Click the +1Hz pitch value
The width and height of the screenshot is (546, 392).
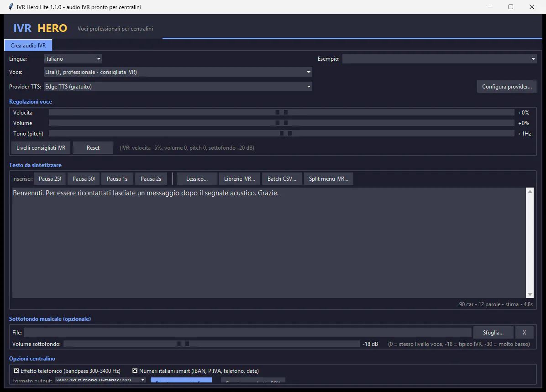pyautogui.click(x=525, y=134)
